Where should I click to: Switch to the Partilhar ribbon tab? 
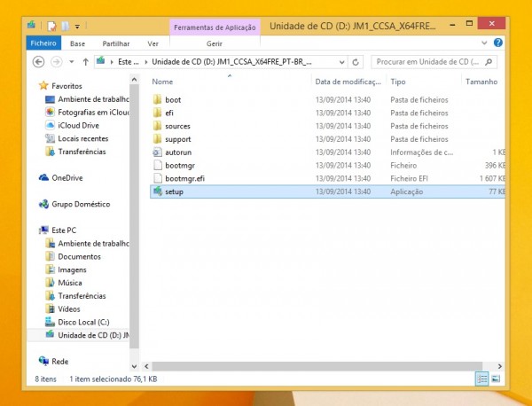click(x=115, y=43)
